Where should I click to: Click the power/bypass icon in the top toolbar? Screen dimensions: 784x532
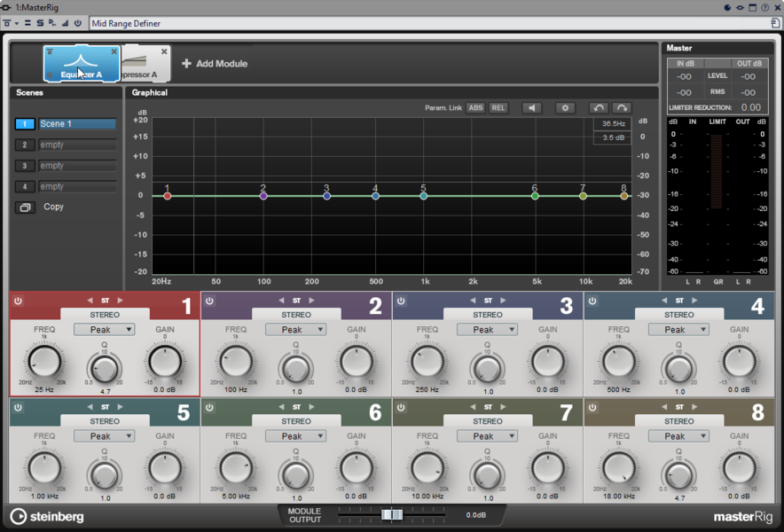click(x=78, y=24)
